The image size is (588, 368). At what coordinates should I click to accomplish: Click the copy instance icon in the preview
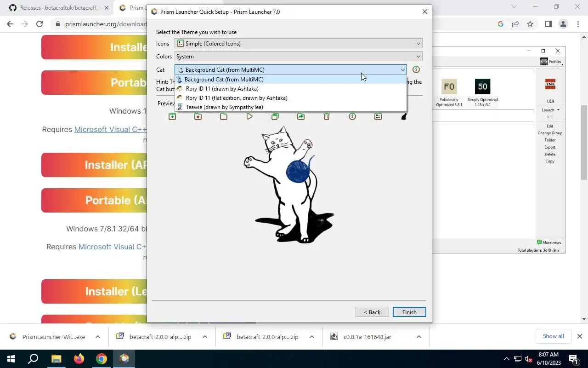(x=275, y=117)
